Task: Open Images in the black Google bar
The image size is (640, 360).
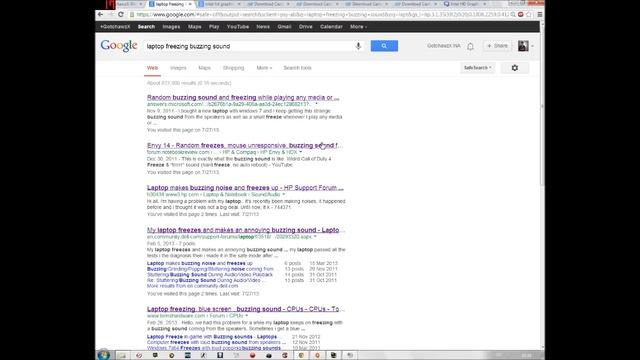Action: (171, 27)
